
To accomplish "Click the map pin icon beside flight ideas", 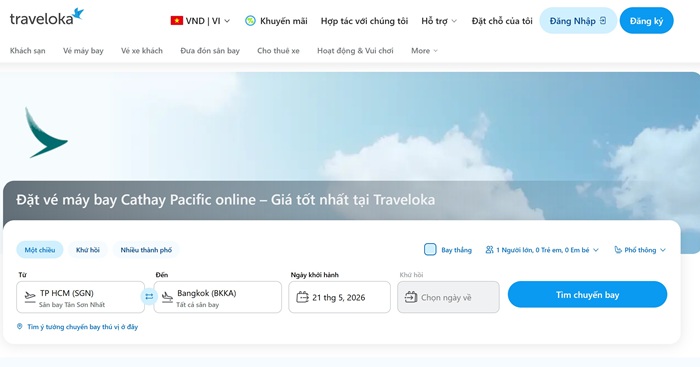I will [x=20, y=327].
